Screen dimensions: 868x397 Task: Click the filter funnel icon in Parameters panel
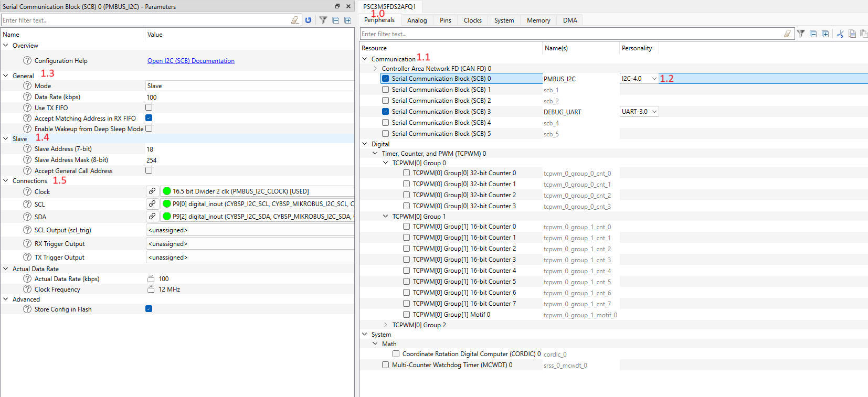tap(323, 20)
